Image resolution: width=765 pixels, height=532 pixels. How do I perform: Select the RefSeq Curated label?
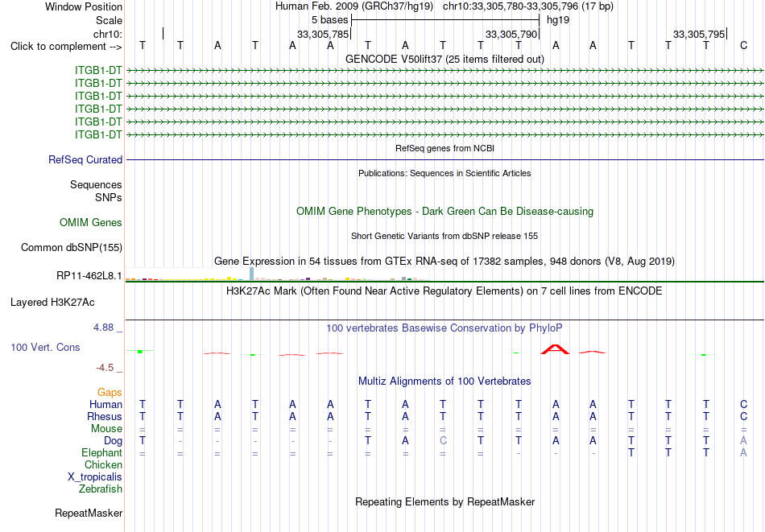click(85, 160)
